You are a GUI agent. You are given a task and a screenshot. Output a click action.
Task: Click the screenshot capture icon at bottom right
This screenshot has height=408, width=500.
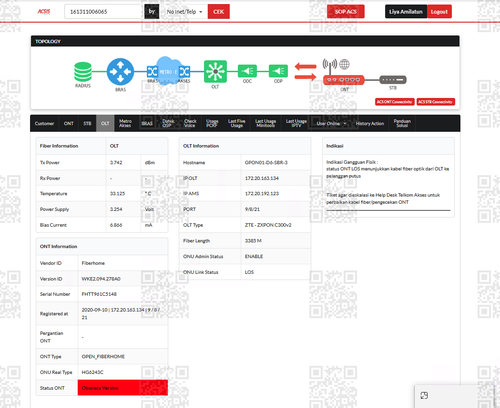pos(424,395)
